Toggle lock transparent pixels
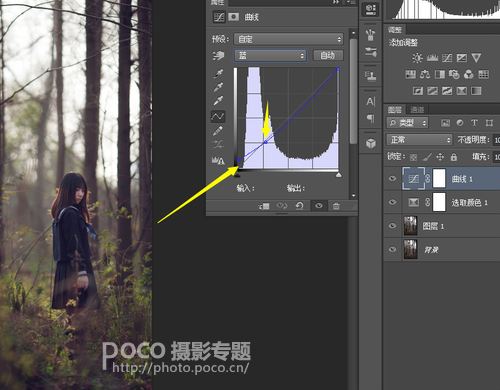The width and height of the screenshot is (500, 390). [413, 157]
